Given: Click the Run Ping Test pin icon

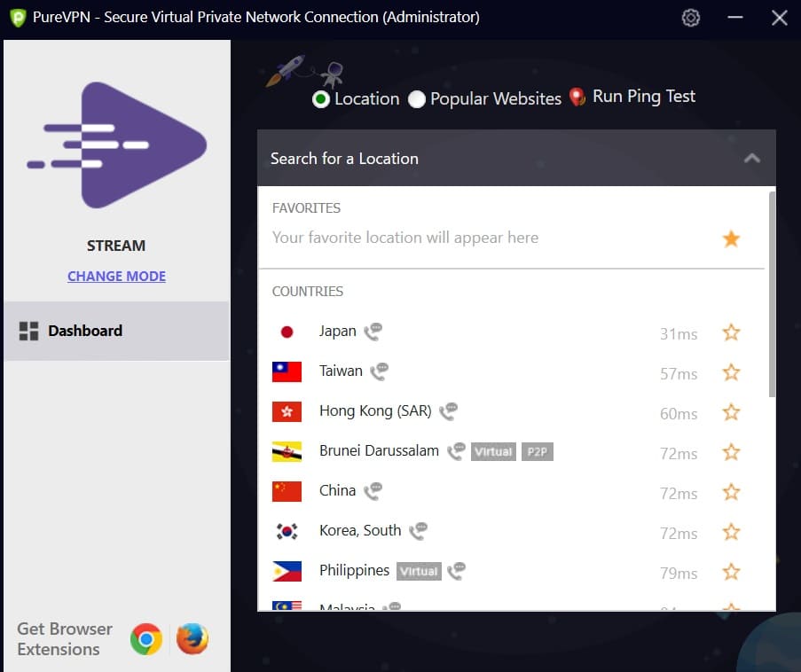Looking at the screenshot, I should [577, 97].
